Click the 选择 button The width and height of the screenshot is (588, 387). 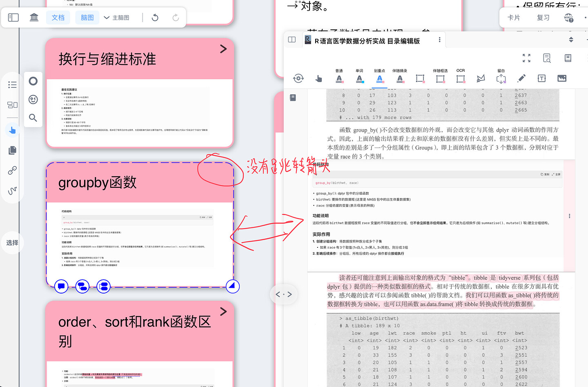(12, 242)
